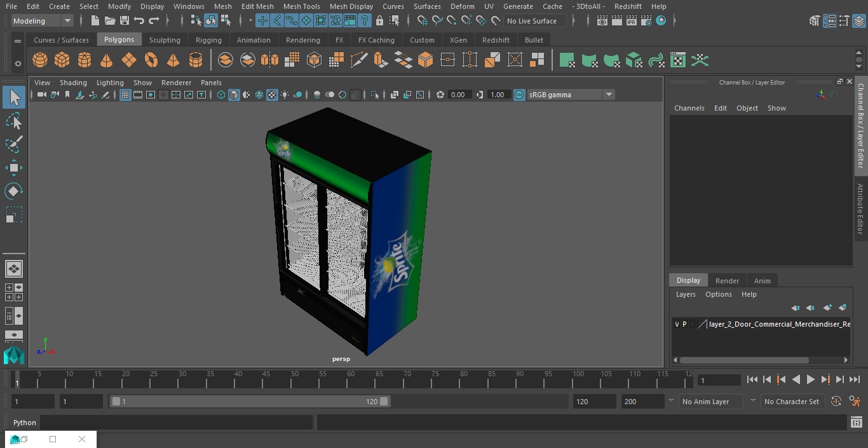The image size is (868, 448).
Task: Click the Multi-Cut knife shelf icon
Action: [358, 60]
